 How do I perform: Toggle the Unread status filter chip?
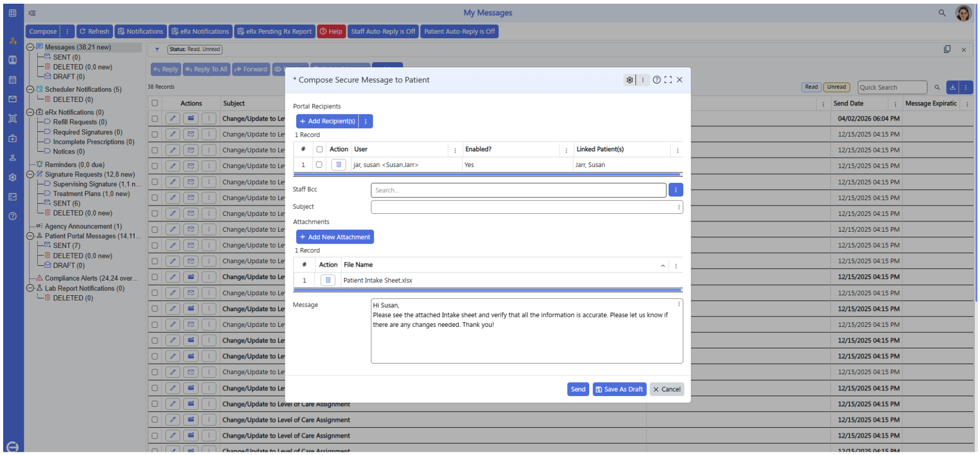(x=837, y=87)
